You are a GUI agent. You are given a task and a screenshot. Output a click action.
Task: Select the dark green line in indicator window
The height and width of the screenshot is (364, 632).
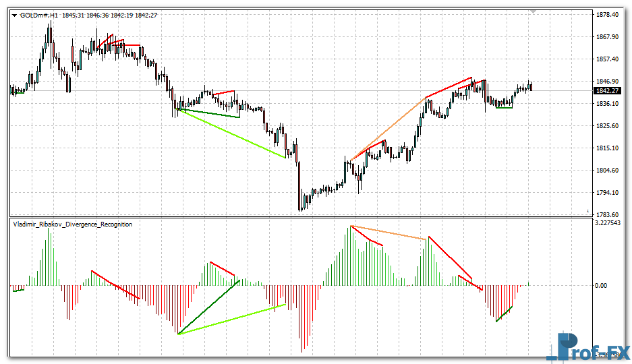209,307
